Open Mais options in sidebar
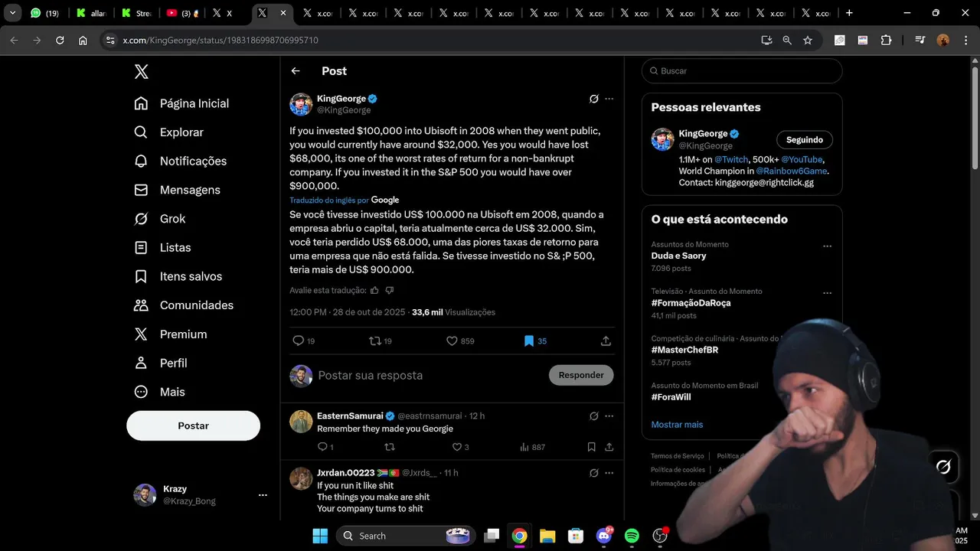The height and width of the screenshot is (551, 980). pyautogui.click(x=159, y=392)
